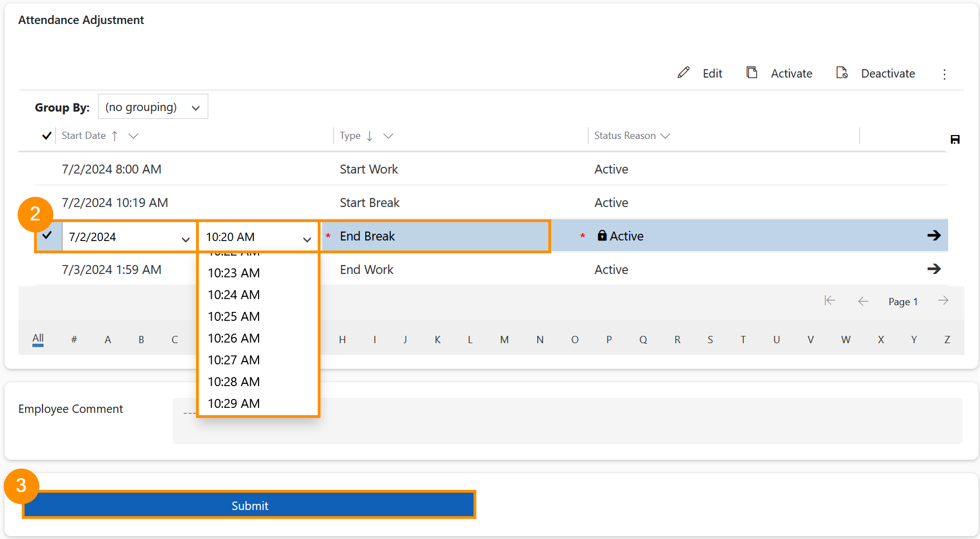Image resolution: width=980 pixels, height=539 pixels.
Task: Click the Deactivate document icon
Action: [842, 73]
